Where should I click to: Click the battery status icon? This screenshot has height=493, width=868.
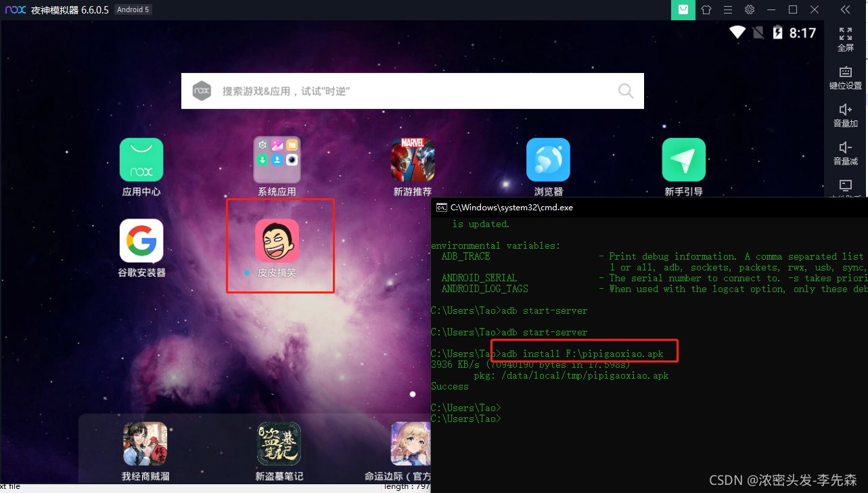click(x=778, y=32)
